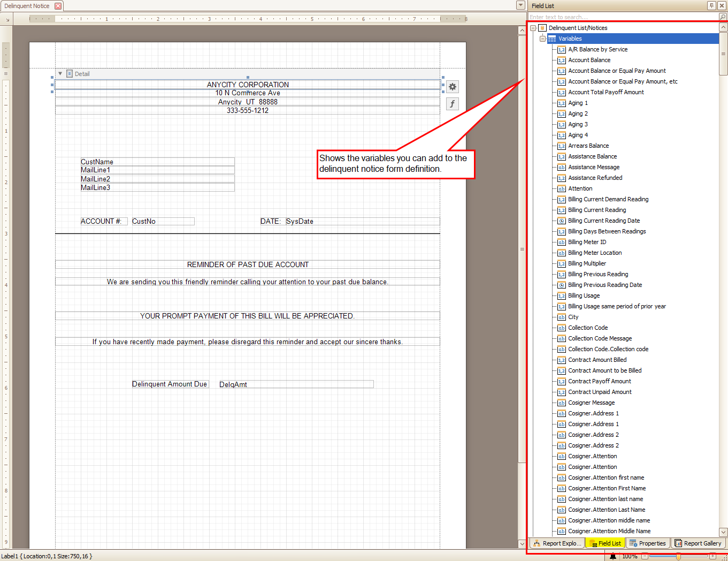Open the document tabs dropdown list
The image size is (728, 561).
(520, 5)
